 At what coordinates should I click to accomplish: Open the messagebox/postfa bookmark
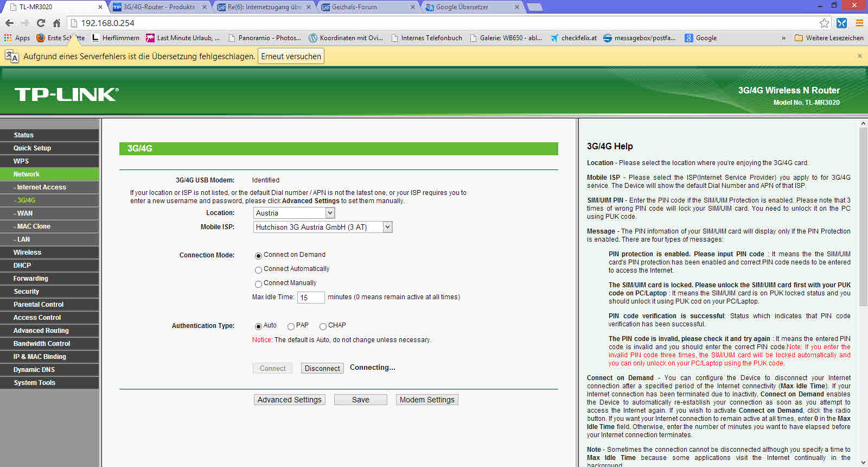pos(640,38)
